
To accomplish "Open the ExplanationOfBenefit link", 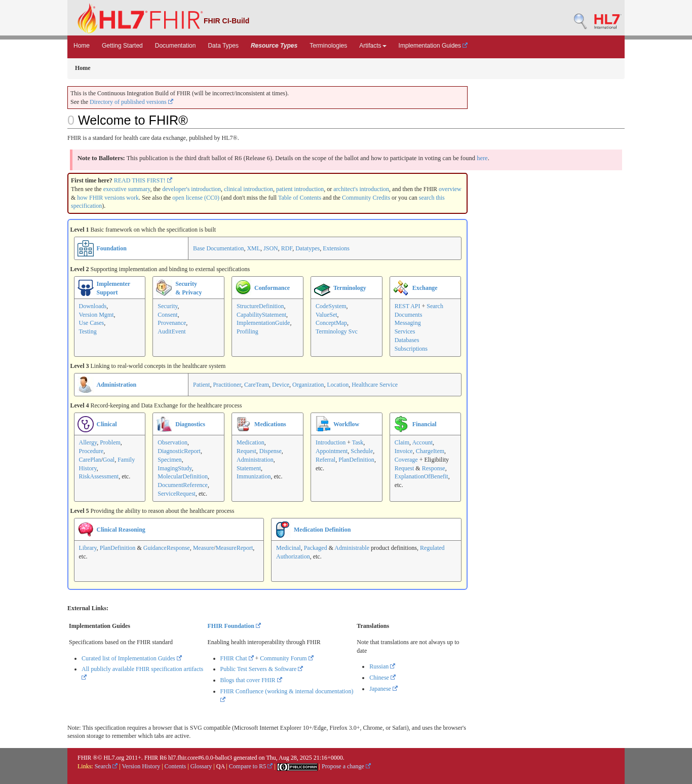I will (x=421, y=476).
